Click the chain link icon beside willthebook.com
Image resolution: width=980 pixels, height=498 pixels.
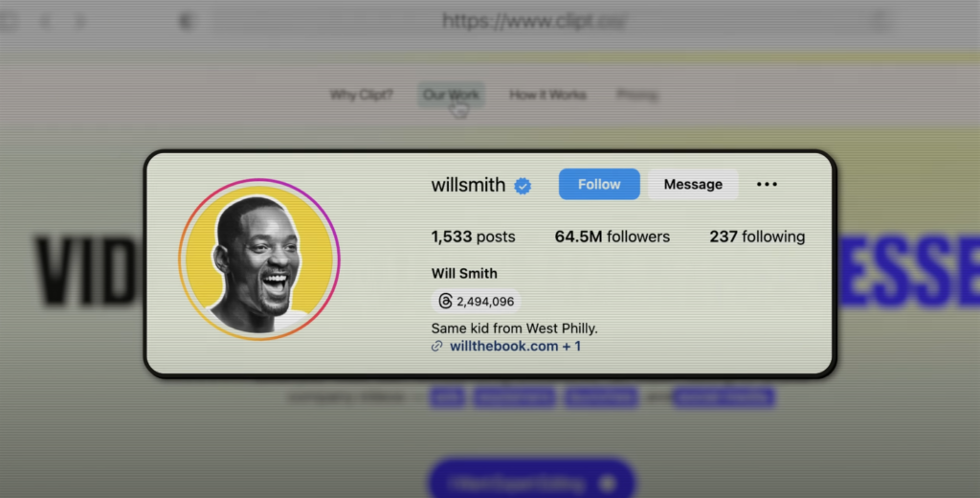436,346
